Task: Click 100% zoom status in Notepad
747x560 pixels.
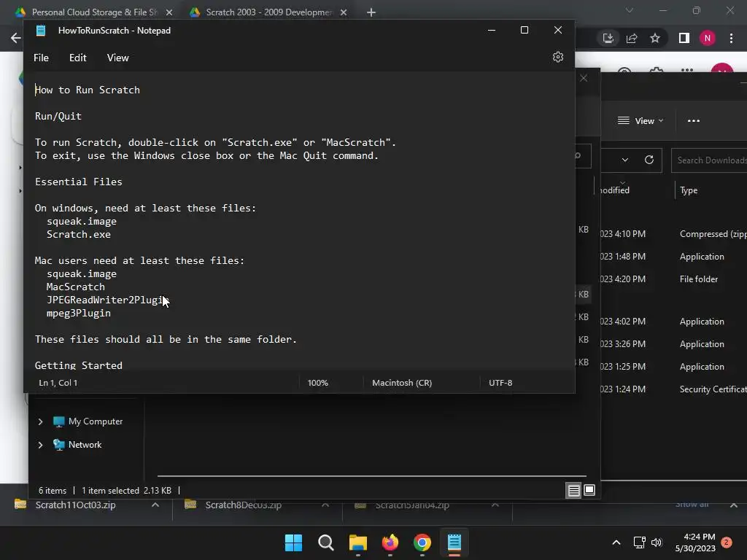Action: pos(318,383)
